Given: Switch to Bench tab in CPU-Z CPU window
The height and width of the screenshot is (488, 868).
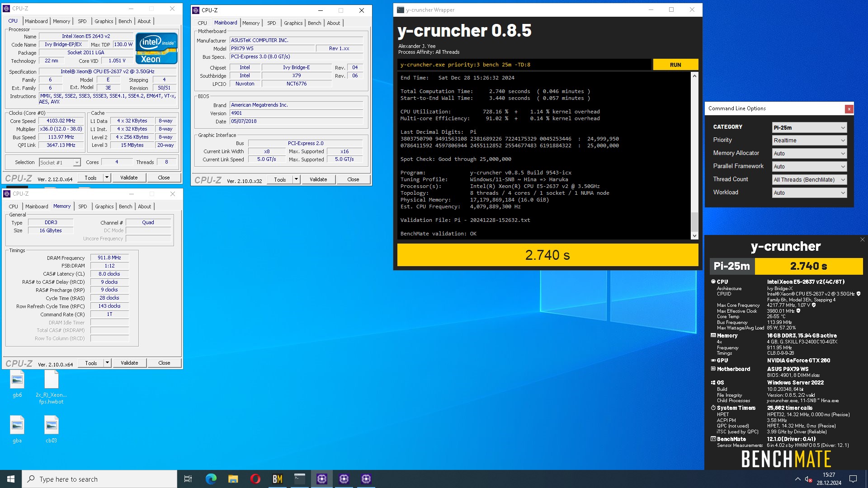Looking at the screenshot, I should [x=125, y=21].
